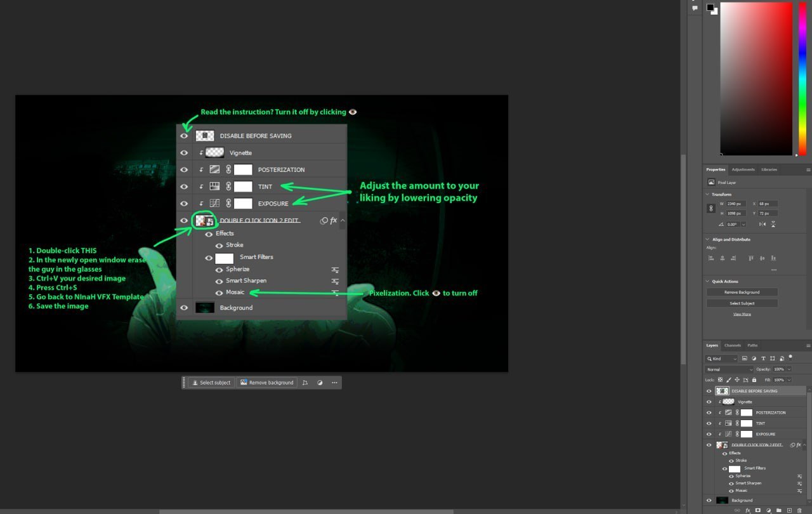This screenshot has height=514, width=812.
Task: Open the Fill slider dropdown arrow
Action: coord(789,379)
